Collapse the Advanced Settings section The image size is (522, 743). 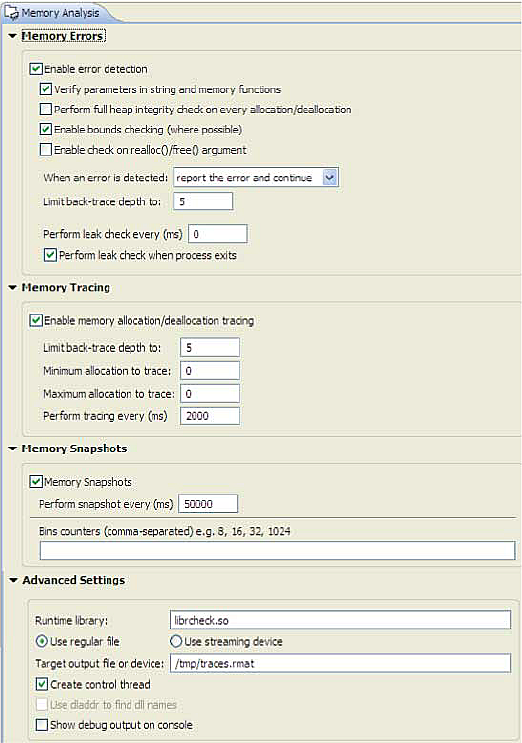(x=13, y=580)
